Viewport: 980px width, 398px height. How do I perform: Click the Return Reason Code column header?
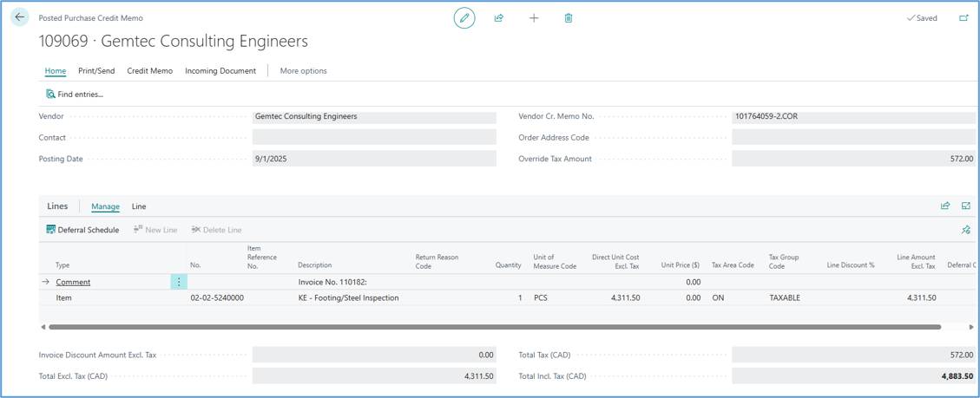click(x=437, y=261)
